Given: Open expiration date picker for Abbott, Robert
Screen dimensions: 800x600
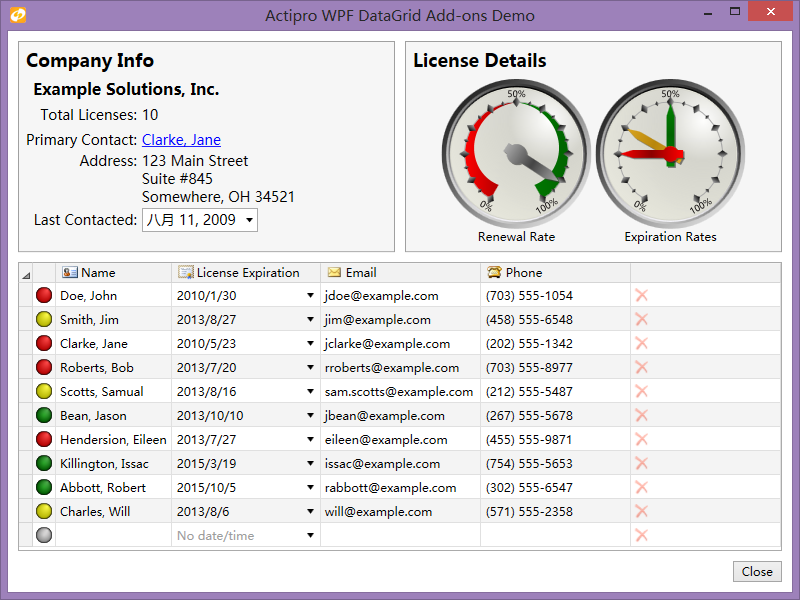Looking at the screenshot, I should [x=310, y=487].
